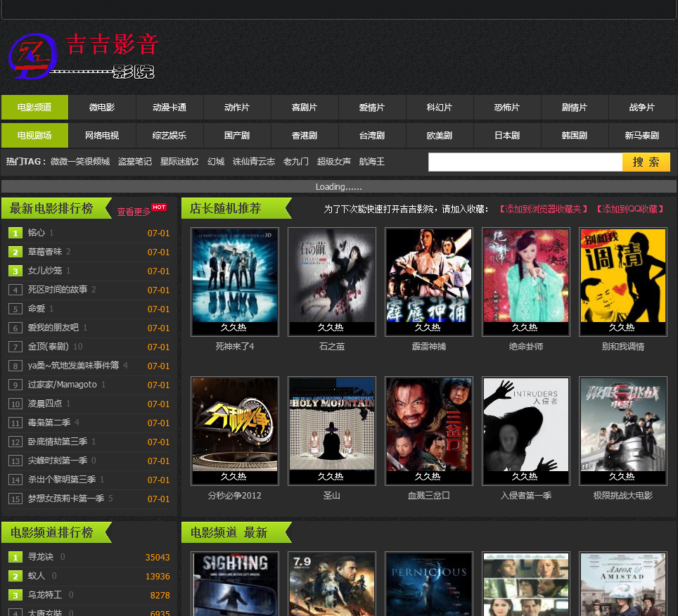Image resolution: width=678 pixels, height=616 pixels.
Task: Open ranked entry 过家家/Mamagoto
Action: pos(63,385)
